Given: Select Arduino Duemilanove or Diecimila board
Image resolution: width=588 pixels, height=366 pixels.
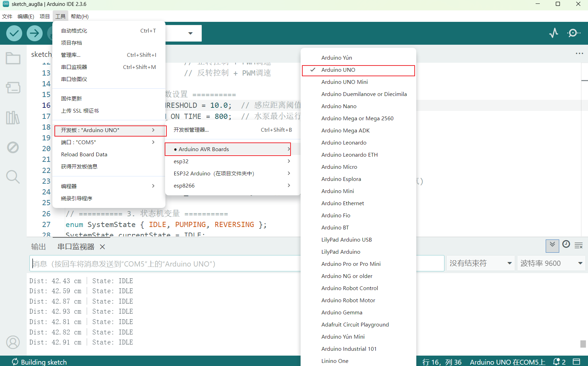Looking at the screenshot, I should click(358, 94).
